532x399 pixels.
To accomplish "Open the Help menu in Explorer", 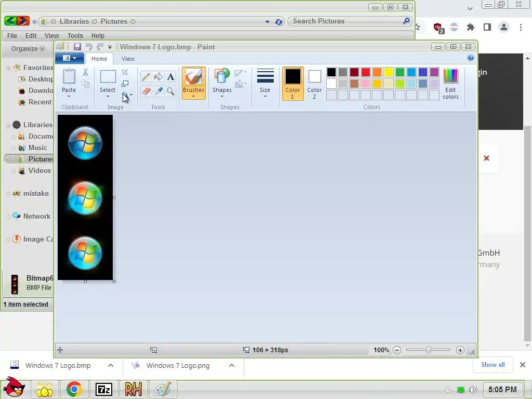I will click(x=98, y=36).
